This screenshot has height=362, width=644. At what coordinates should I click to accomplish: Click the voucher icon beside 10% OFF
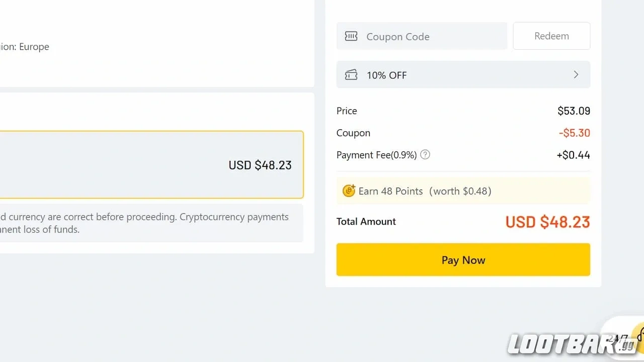351,74
